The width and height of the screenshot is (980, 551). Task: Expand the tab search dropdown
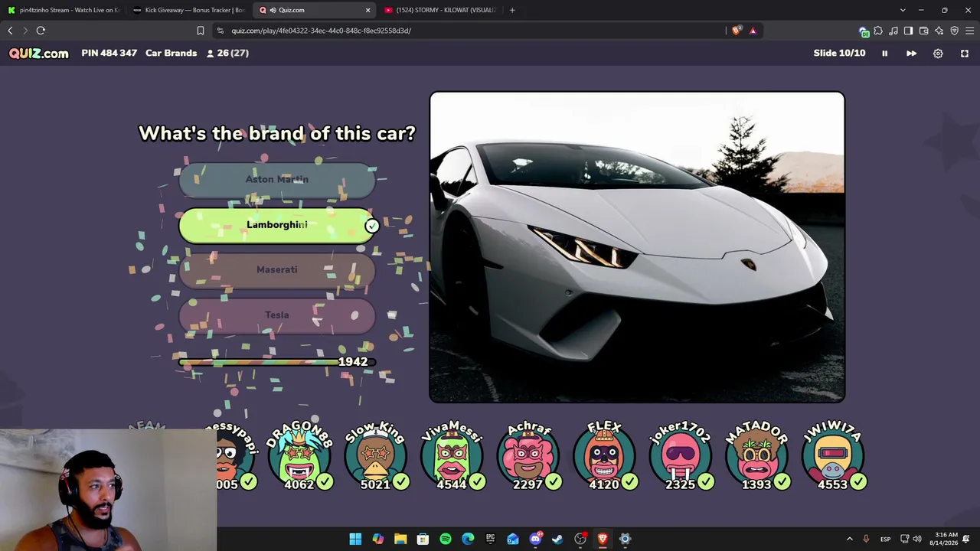tap(903, 10)
